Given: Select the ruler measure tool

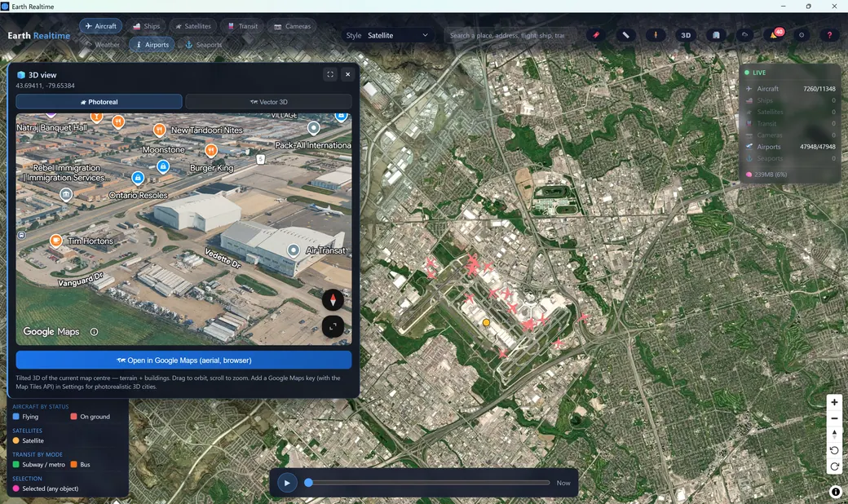Looking at the screenshot, I should pyautogui.click(x=625, y=35).
